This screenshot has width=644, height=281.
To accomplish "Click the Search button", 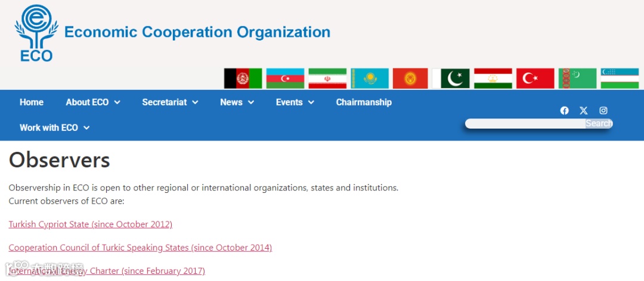I will click(599, 123).
